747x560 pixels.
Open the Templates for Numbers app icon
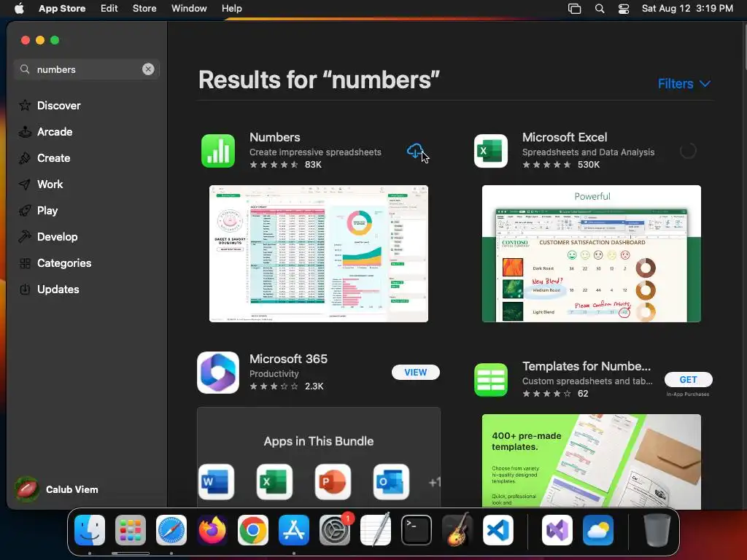pos(491,379)
